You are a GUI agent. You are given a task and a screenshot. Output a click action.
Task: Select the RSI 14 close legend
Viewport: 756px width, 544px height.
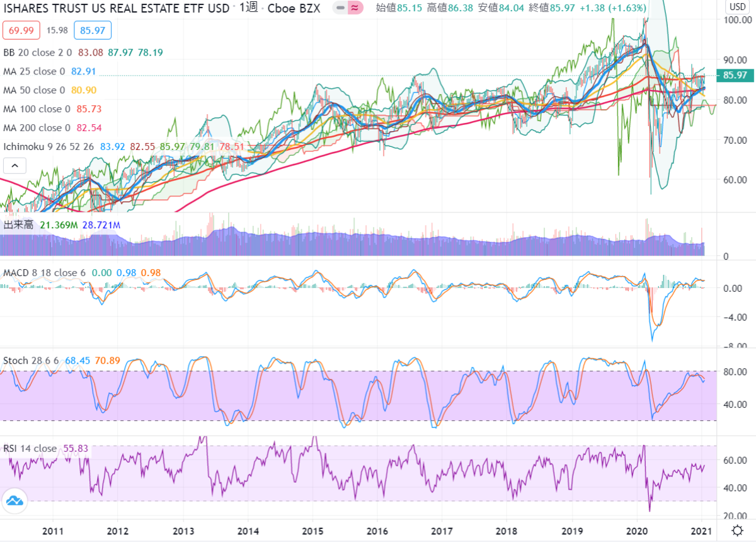coord(30,449)
